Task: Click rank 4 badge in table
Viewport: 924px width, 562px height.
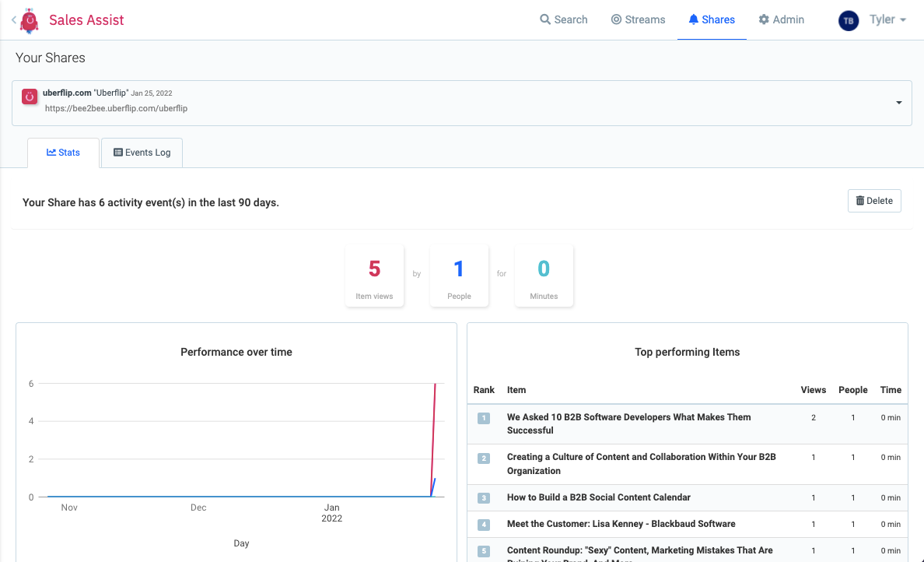Action: coord(484,525)
